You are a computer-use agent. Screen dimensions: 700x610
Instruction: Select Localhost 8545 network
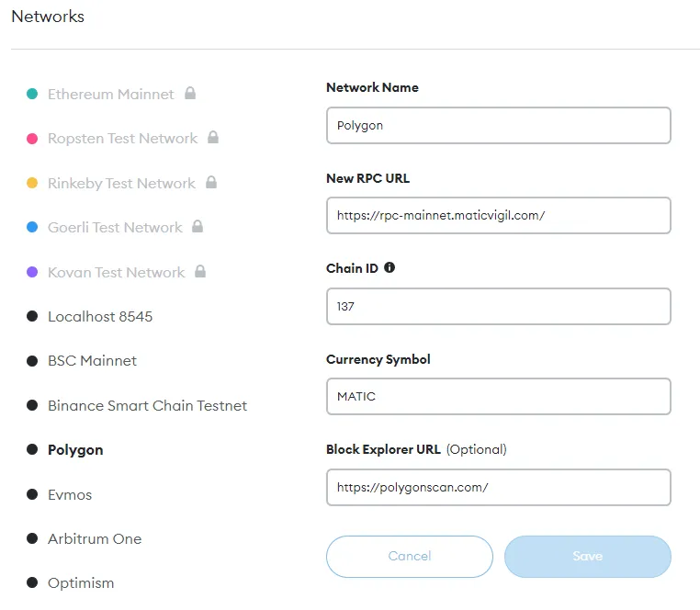pyautogui.click(x=100, y=317)
